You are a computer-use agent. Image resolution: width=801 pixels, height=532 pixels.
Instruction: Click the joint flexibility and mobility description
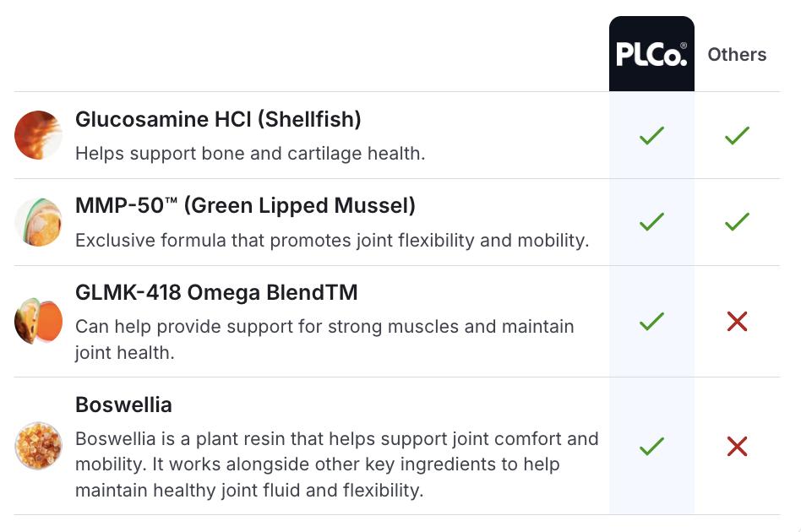331,241
